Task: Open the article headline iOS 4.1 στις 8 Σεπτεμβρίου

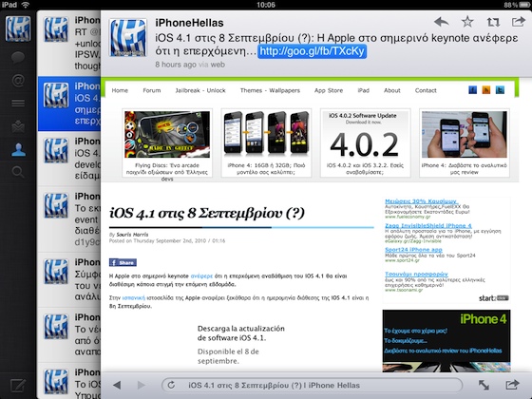Action: [x=207, y=213]
